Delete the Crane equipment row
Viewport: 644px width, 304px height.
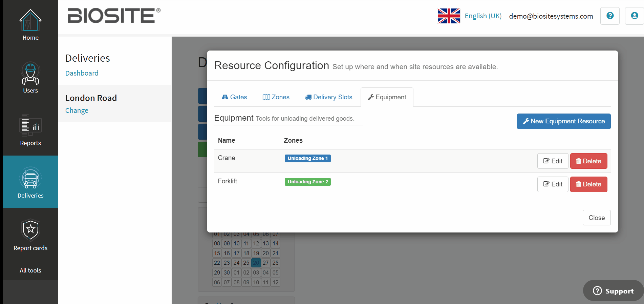coord(588,161)
